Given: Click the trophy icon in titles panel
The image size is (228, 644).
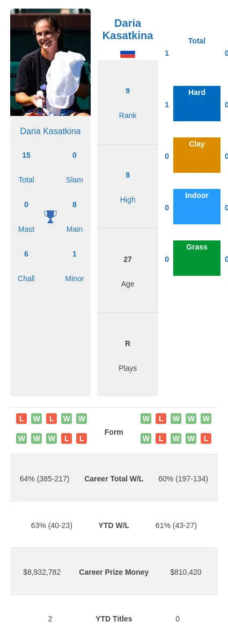Looking at the screenshot, I should click(x=50, y=217).
